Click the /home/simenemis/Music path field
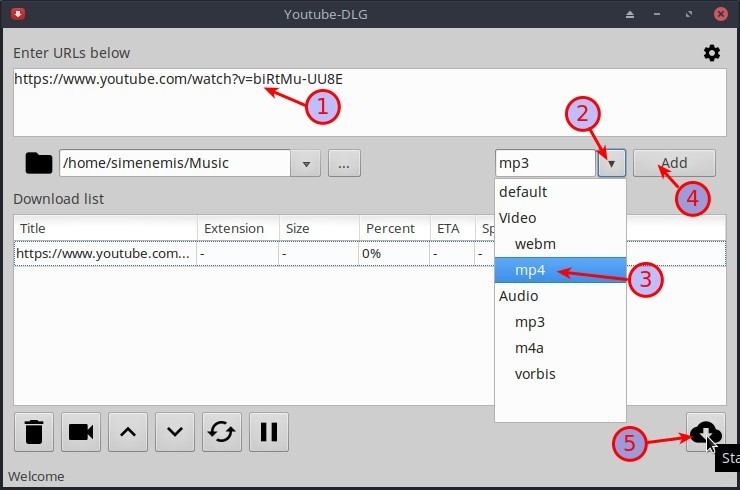 (175, 163)
